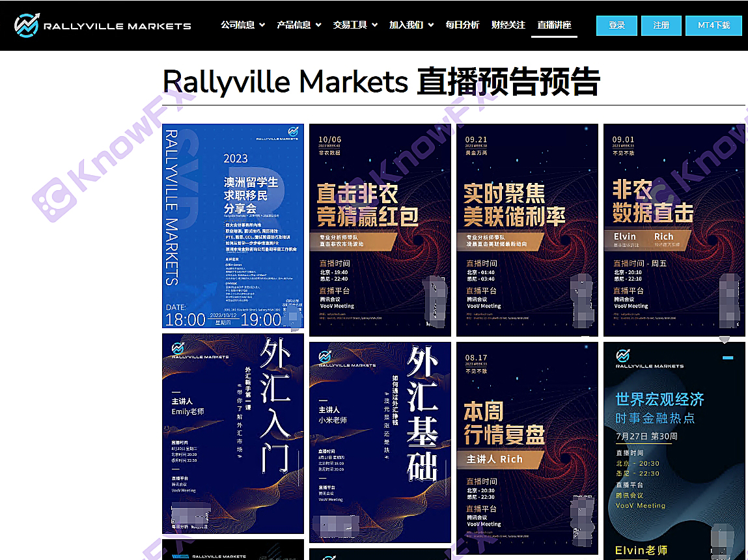Click the 登录 login button

pos(616,26)
